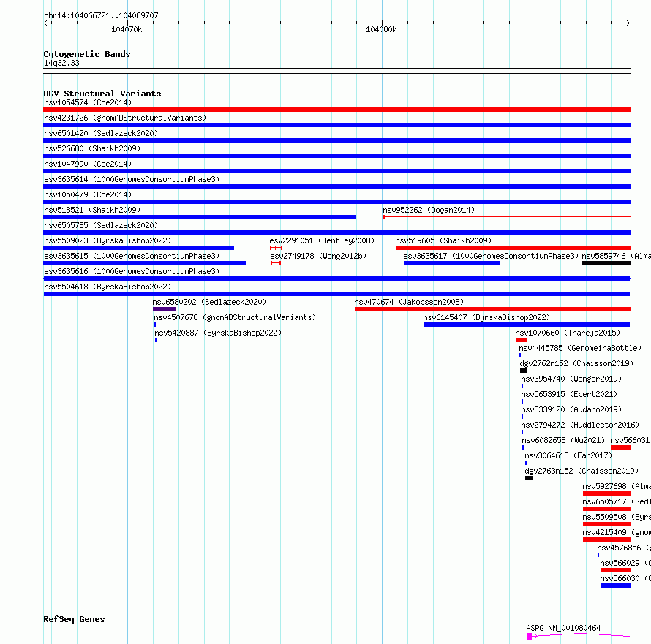
Task: Open nsv5504618 (ByrskaBishop2022) variant
Action: coord(108,287)
